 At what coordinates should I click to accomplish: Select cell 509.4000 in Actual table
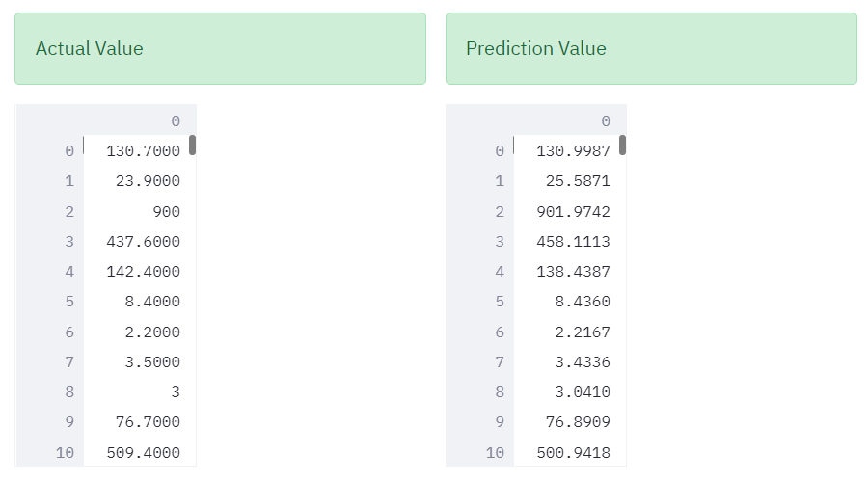[136, 452]
